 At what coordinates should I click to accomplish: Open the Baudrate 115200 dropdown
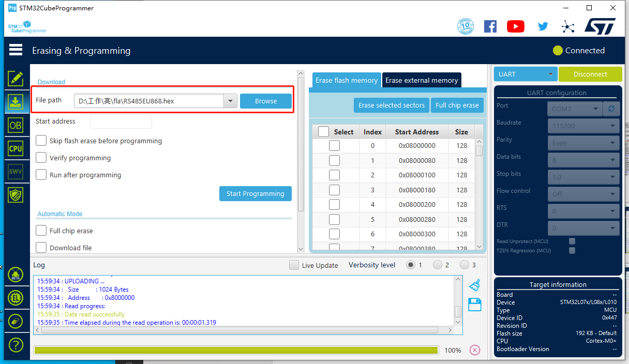pyautogui.click(x=583, y=126)
